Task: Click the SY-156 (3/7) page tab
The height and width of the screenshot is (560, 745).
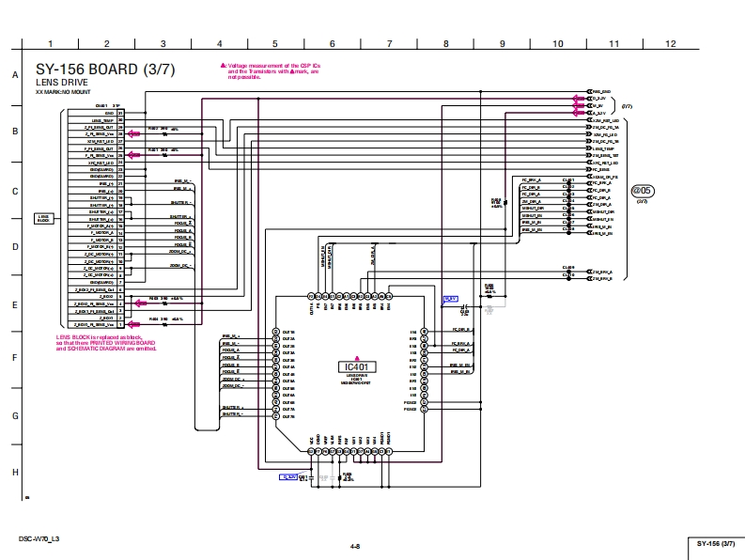Action: click(x=714, y=543)
